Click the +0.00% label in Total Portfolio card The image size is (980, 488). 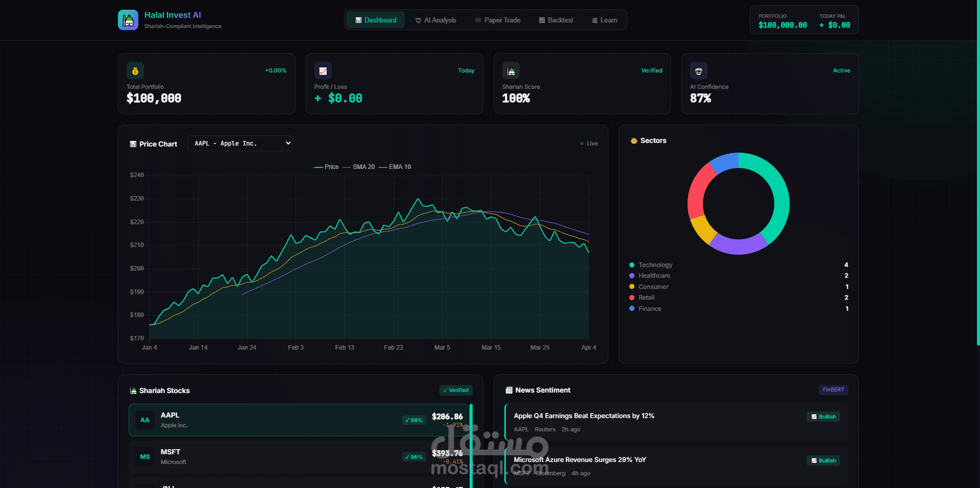click(276, 70)
